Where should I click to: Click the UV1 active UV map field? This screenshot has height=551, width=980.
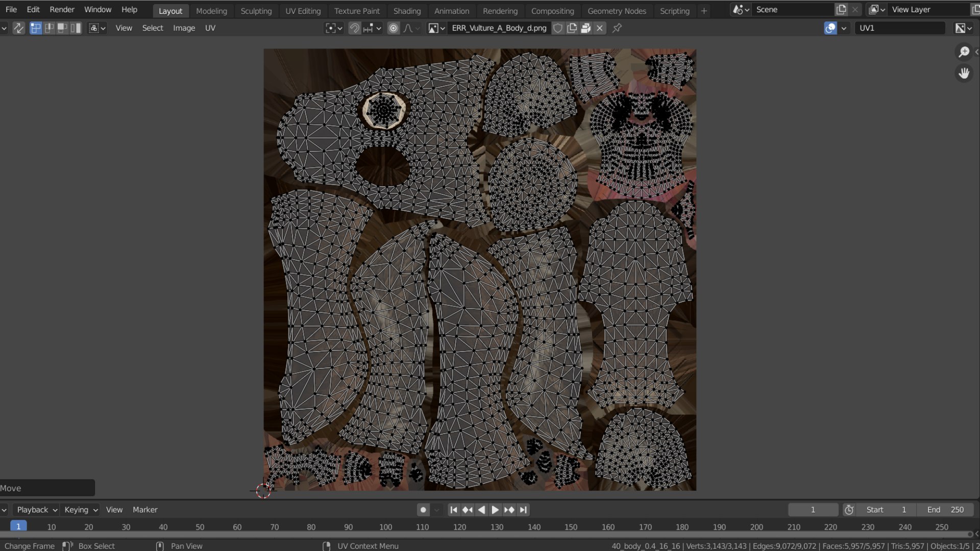tap(899, 28)
